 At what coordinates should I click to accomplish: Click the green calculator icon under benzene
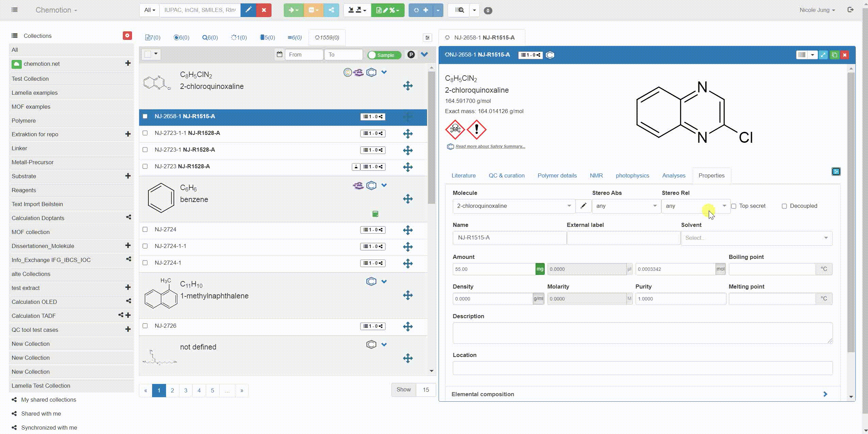point(375,214)
